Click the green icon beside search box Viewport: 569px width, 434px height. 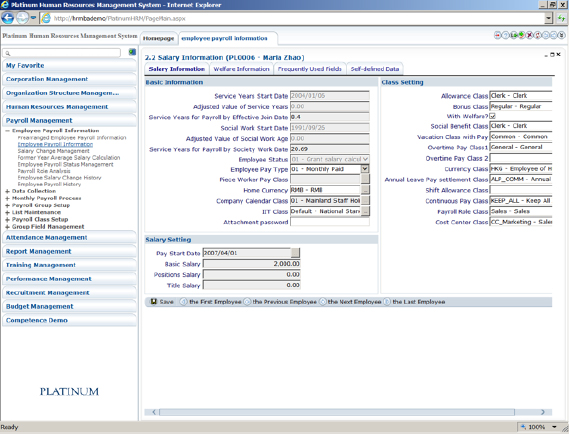132,52
